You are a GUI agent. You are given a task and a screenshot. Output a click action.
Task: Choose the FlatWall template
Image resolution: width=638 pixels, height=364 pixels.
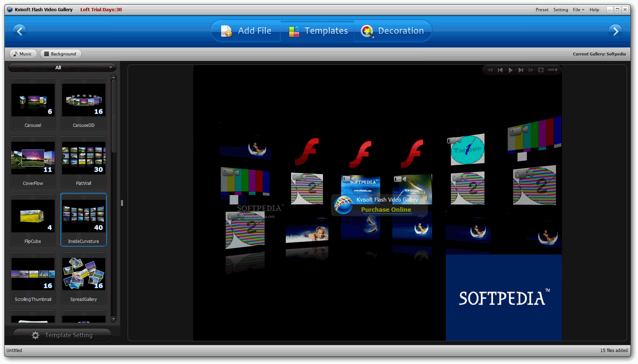click(84, 162)
